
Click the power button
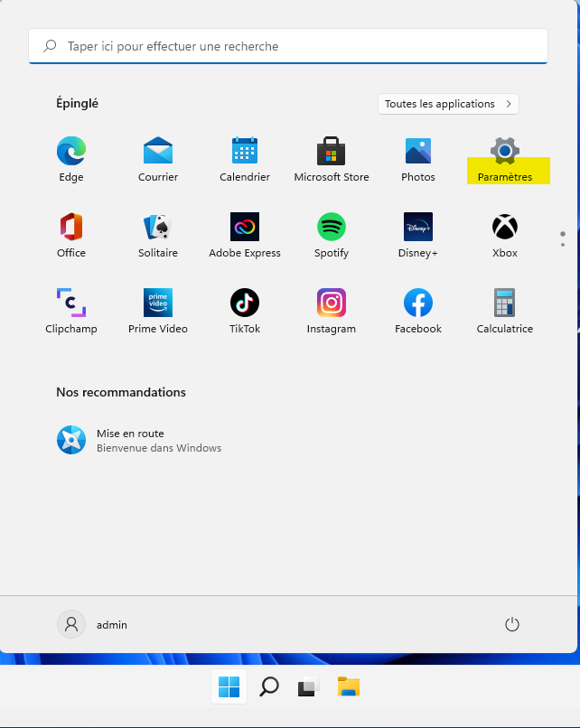(512, 624)
